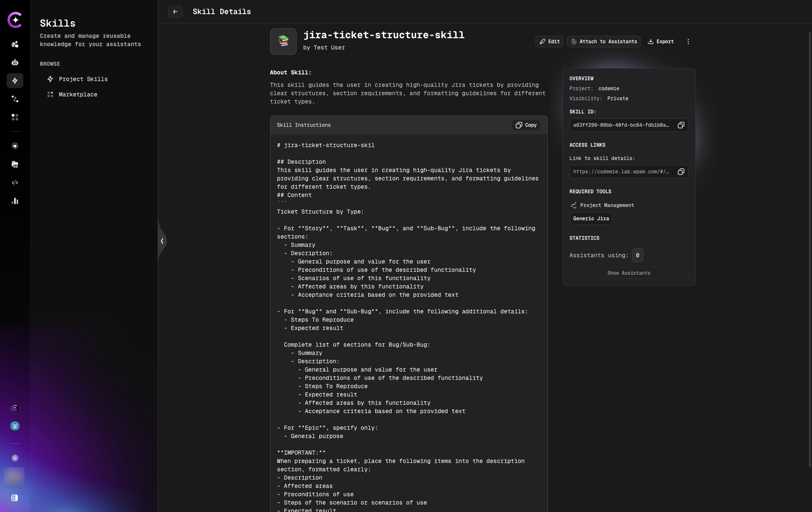This screenshot has width=812, height=512.
Task: Select the Skills lightning icon in sidebar
Action: (15, 81)
